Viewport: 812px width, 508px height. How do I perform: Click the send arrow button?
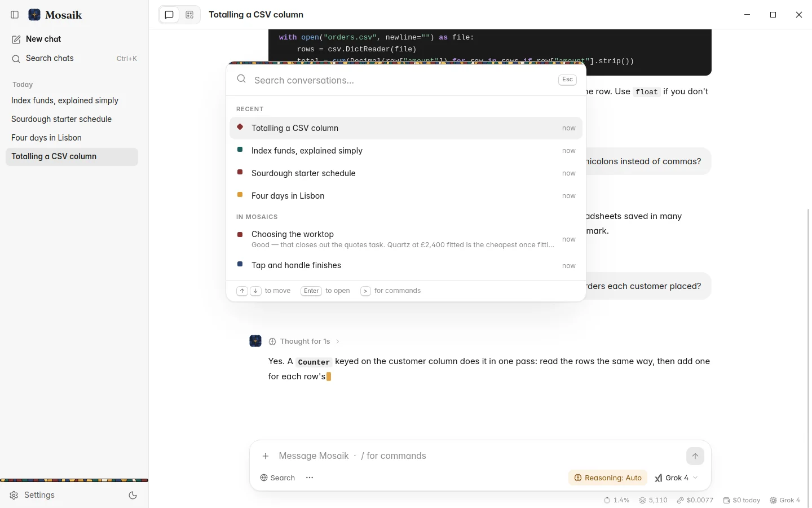click(695, 456)
